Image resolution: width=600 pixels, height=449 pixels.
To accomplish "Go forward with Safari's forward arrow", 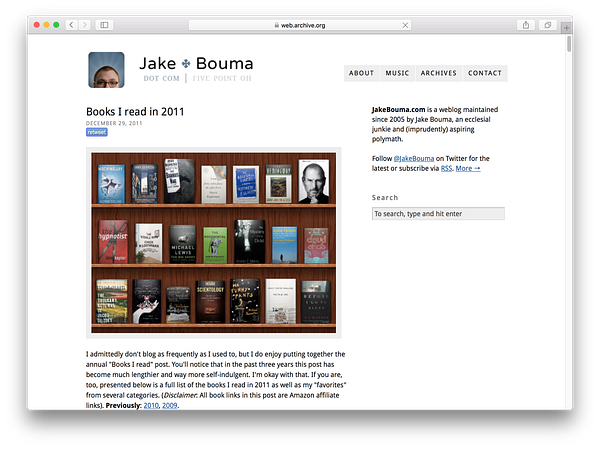I will pos(85,25).
